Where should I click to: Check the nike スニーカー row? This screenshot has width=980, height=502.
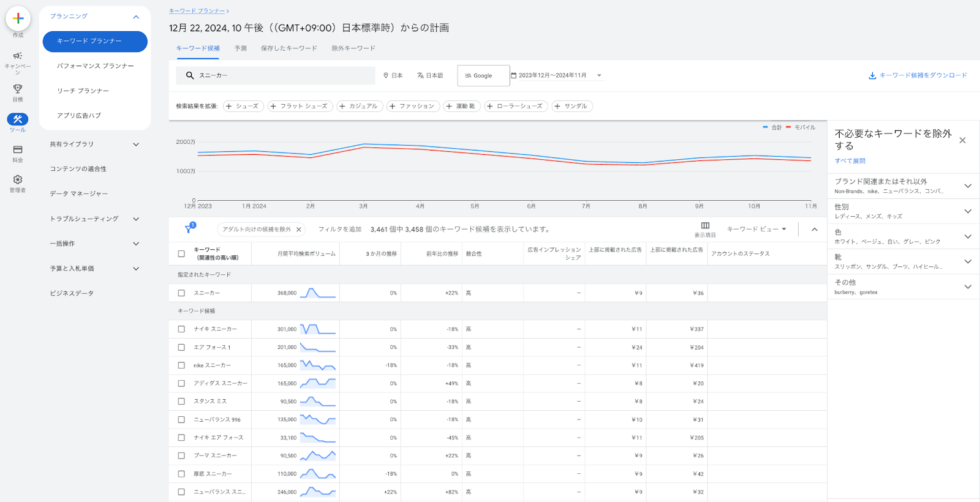181,365
